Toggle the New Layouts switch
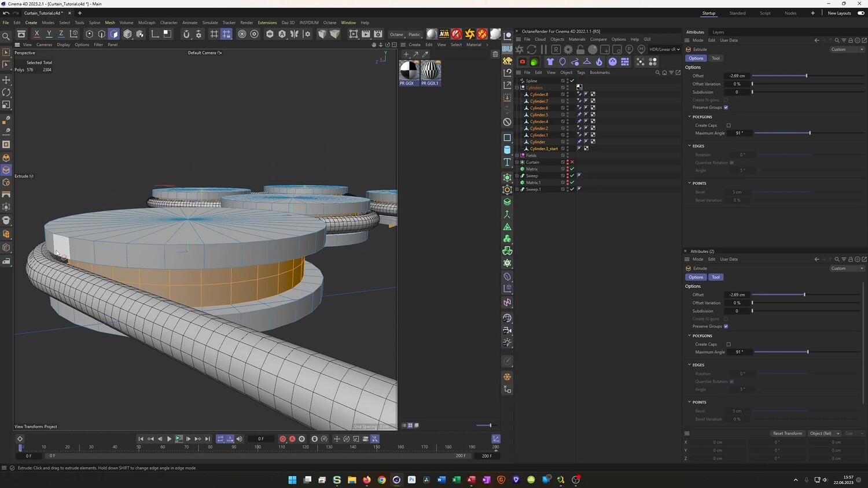 tap(860, 13)
